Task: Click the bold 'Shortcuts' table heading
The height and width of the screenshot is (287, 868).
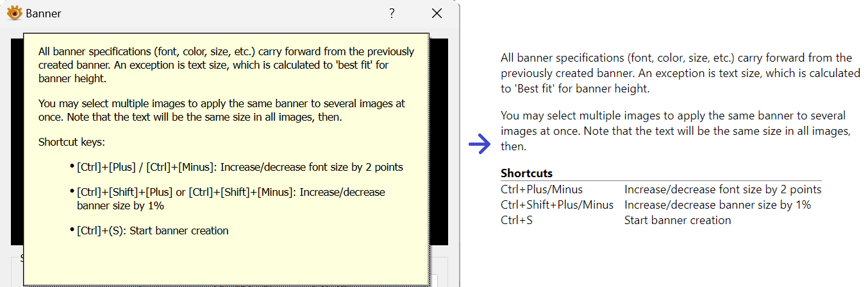Action: (526, 173)
